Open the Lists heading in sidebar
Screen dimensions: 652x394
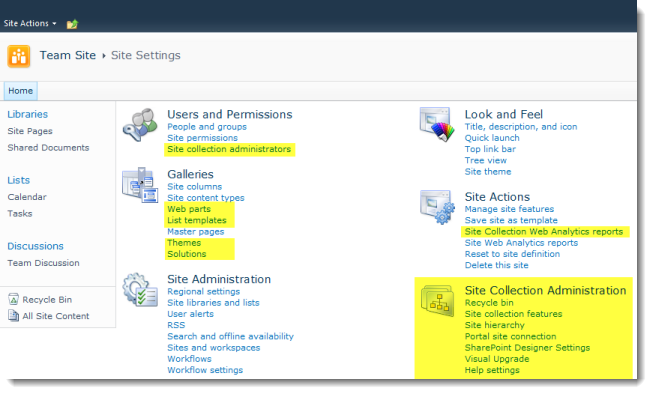point(18,180)
